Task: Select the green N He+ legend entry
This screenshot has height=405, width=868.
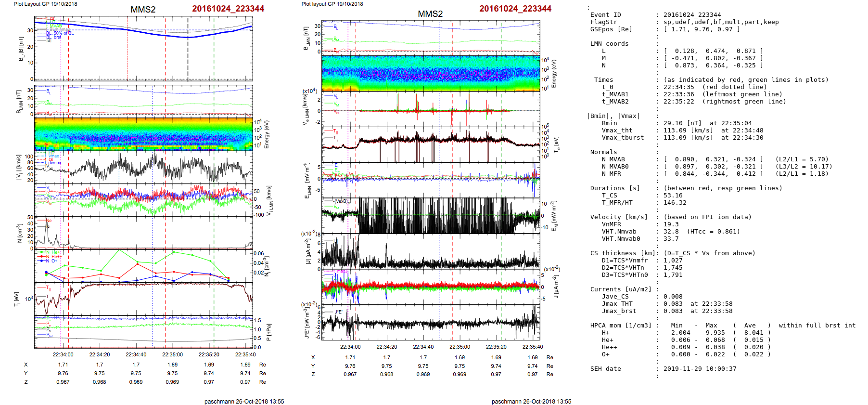Action: coord(50,252)
